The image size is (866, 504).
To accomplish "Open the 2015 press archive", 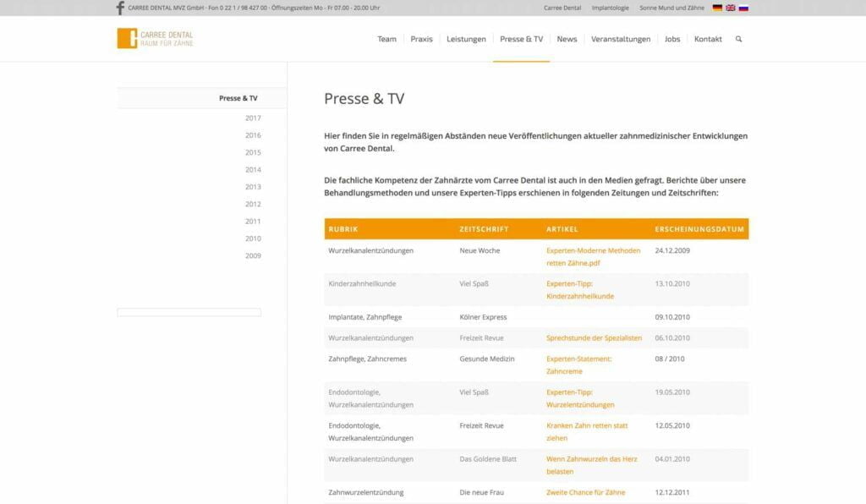I will (x=253, y=152).
